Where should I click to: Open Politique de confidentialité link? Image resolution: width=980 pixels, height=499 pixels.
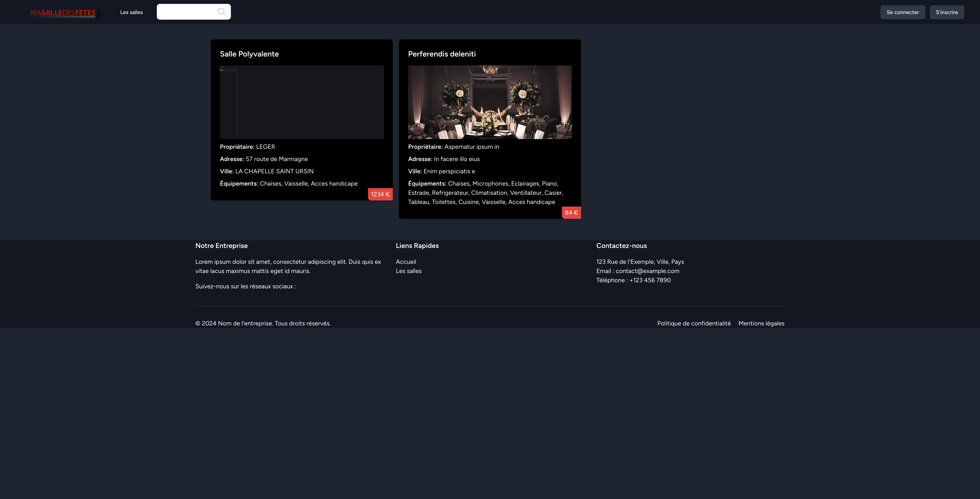[x=694, y=323]
